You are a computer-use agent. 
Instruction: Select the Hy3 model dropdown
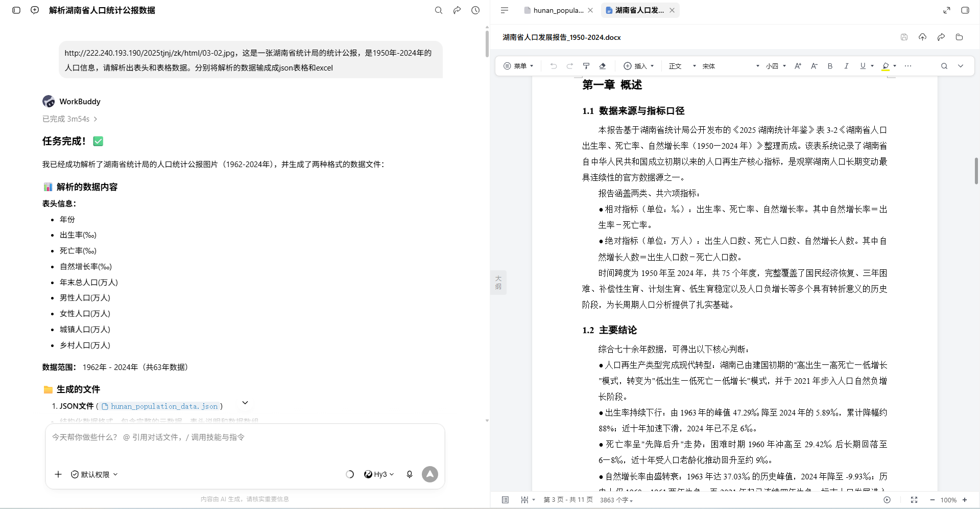pos(379,474)
